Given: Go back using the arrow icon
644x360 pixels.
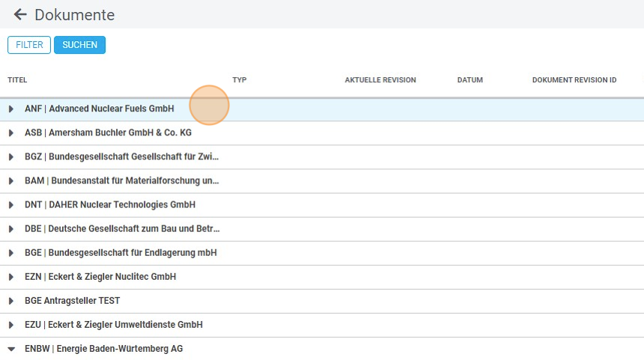Looking at the screenshot, I should point(20,15).
